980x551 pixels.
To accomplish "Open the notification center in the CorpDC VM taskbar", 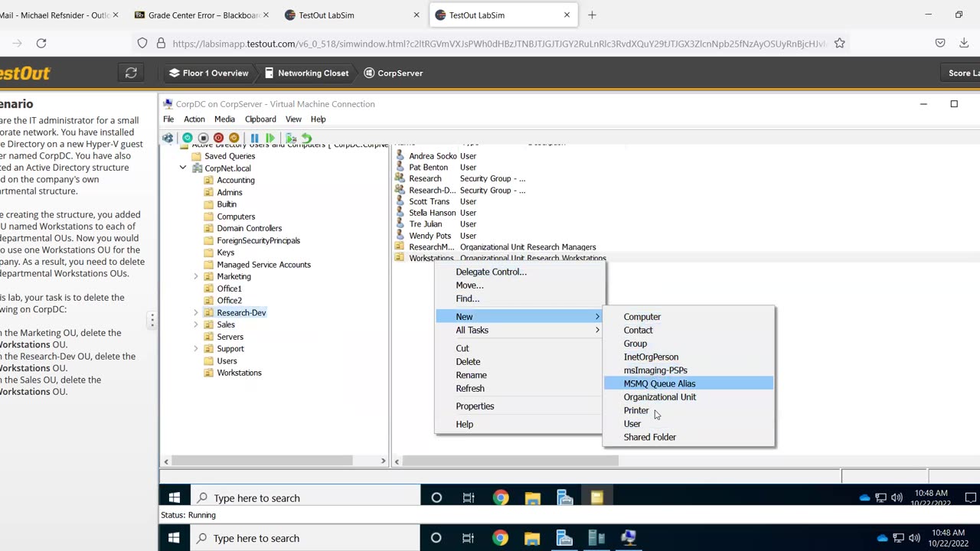I will coord(970,497).
